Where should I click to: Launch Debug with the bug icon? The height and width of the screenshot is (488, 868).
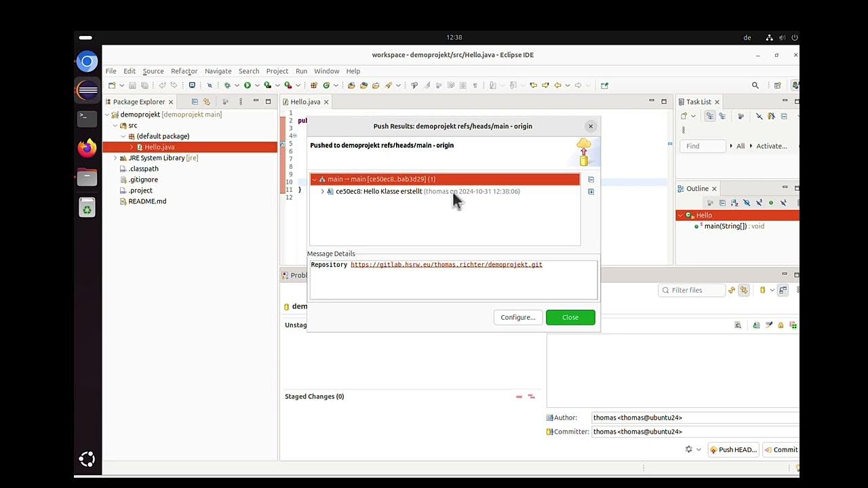point(227,85)
